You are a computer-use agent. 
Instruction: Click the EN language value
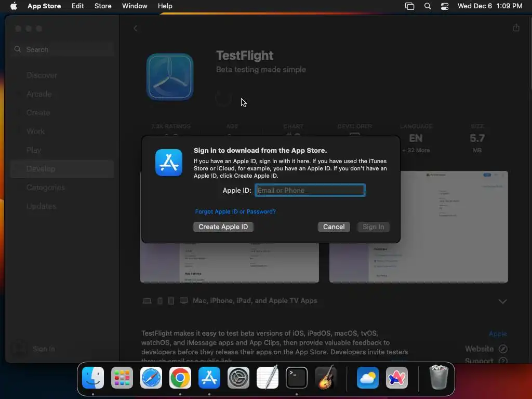(416, 138)
